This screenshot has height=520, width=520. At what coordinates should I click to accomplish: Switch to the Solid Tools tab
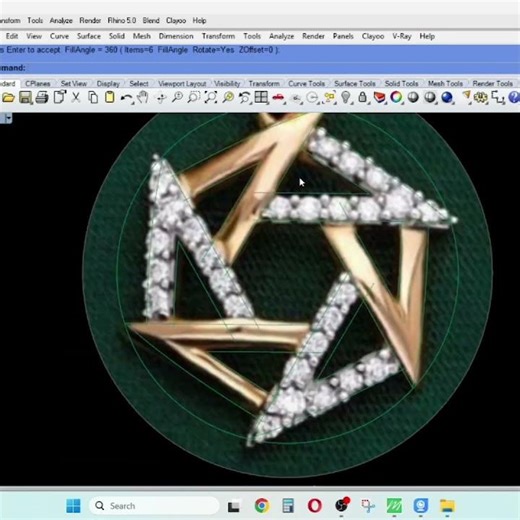pyautogui.click(x=401, y=83)
